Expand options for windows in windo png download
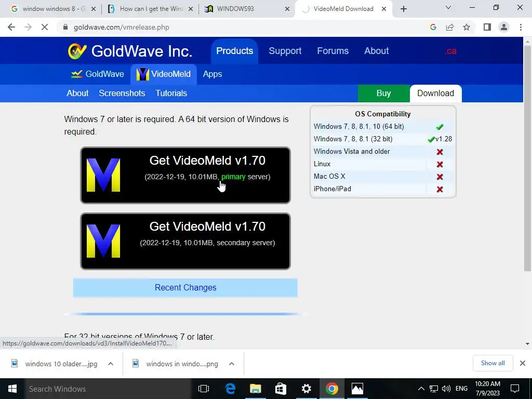The height and width of the screenshot is (399, 532). [x=232, y=364]
